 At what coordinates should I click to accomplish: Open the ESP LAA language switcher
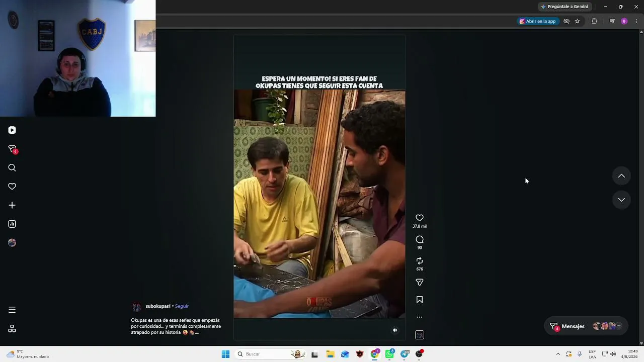[x=592, y=354]
